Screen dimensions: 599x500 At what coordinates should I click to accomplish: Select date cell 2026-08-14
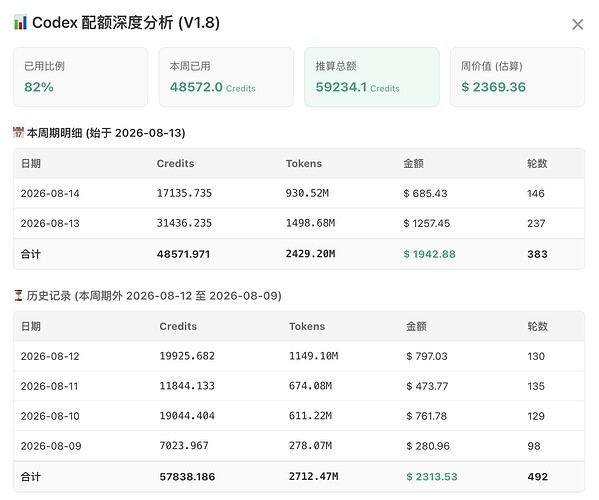click(x=50, y=193)
